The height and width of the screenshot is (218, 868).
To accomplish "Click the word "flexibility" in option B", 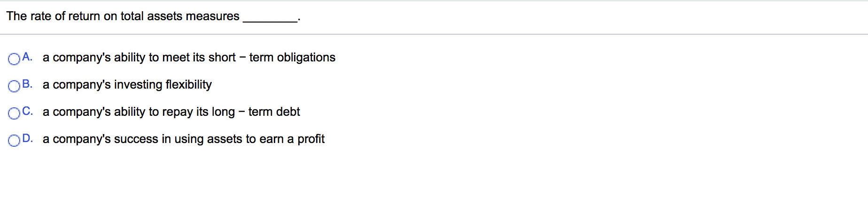I will (188, 85).
